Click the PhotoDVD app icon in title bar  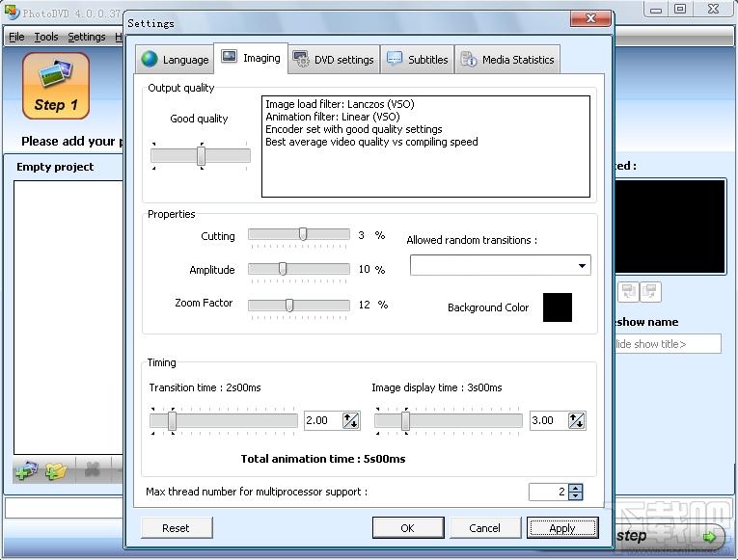[x=12, y=13]
